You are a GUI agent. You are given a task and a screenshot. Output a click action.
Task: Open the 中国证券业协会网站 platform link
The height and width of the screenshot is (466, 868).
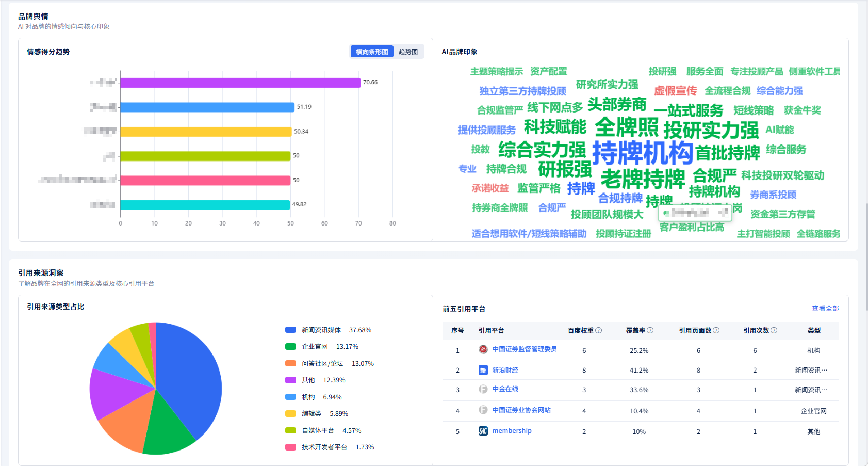[x=521, y=410]
